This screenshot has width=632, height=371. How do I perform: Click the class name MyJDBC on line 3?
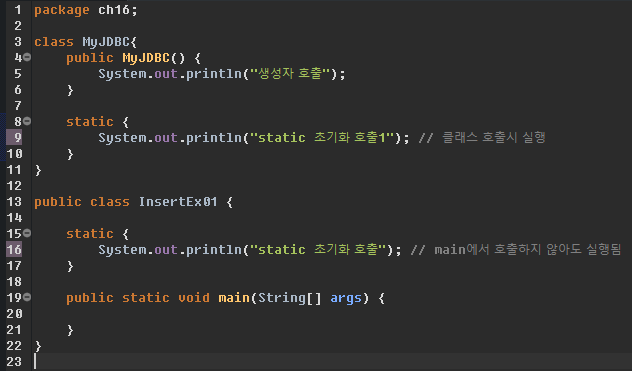pyautogui.click(x=106, y=42)
